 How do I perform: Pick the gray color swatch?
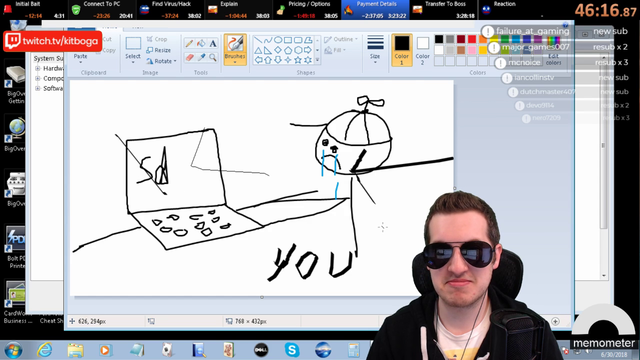[x=450, y=39]
